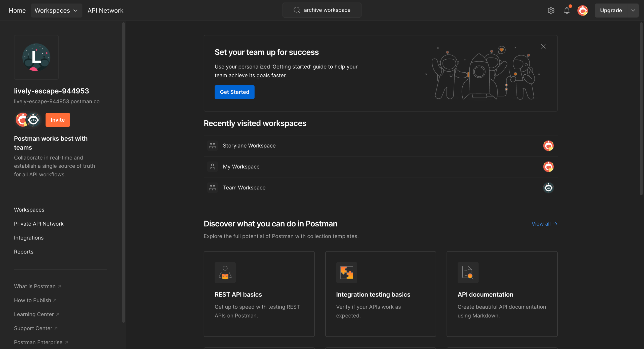644x349 pixels.
Task: Switch to the API Network tab
Action: click(x=105, y=10)
